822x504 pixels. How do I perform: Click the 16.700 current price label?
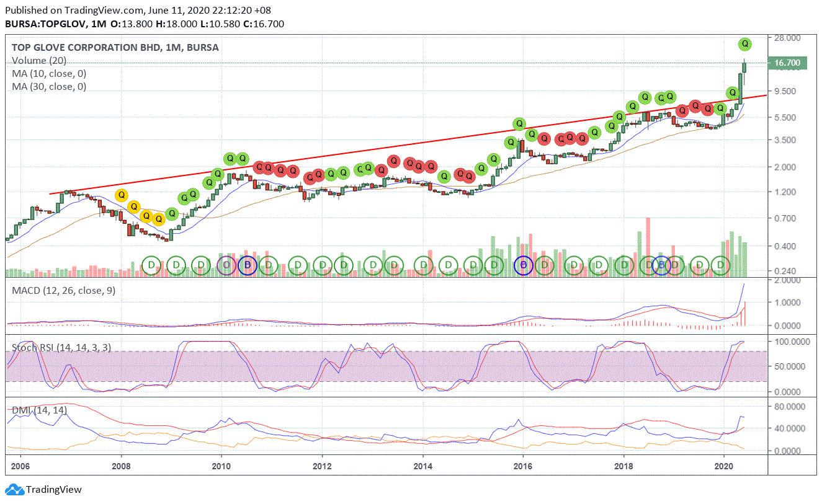click(x=787, y=63)
